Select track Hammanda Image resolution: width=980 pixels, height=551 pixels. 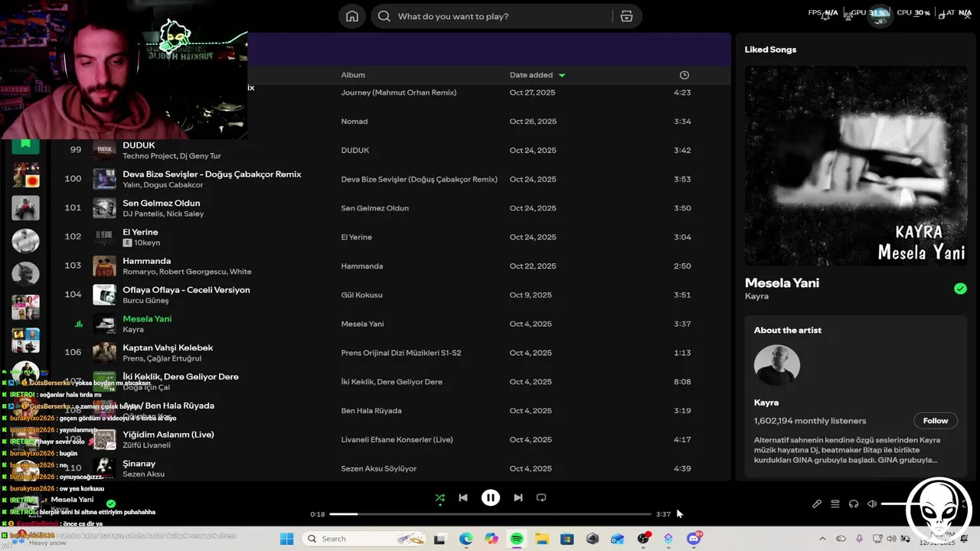tap(147, 261)
